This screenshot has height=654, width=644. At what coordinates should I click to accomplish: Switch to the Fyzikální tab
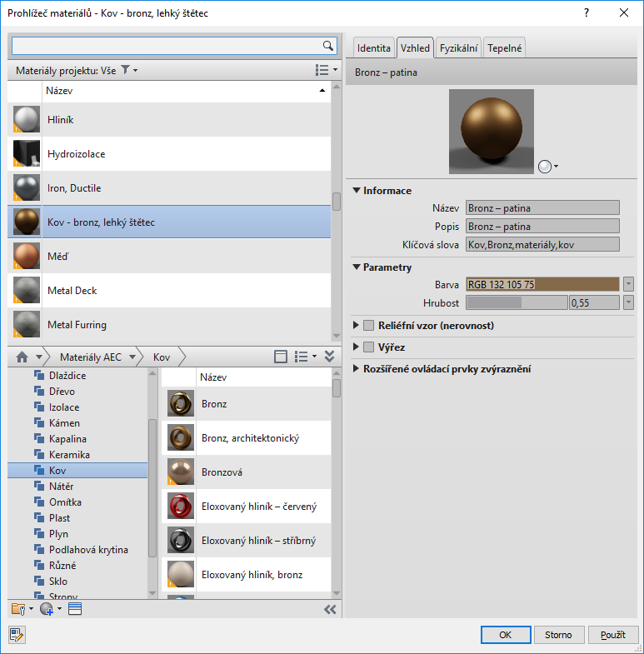(458, 48)
